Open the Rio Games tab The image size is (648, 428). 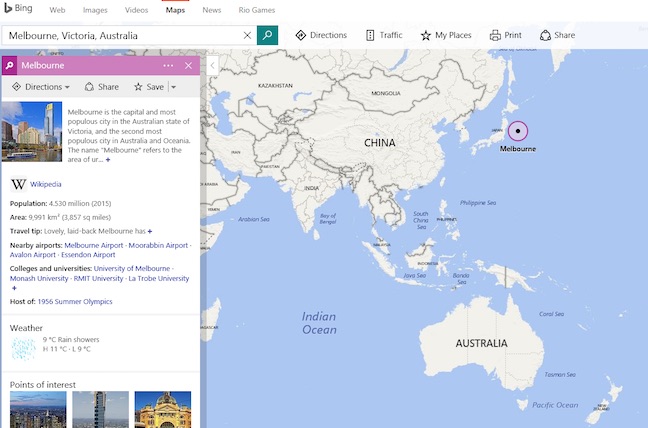[257, 10]
